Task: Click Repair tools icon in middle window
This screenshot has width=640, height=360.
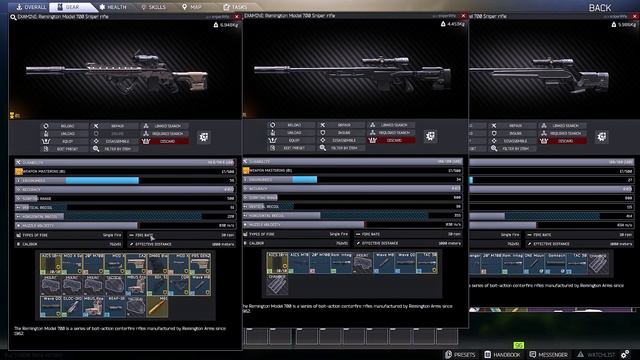Action: pos(323,125)
